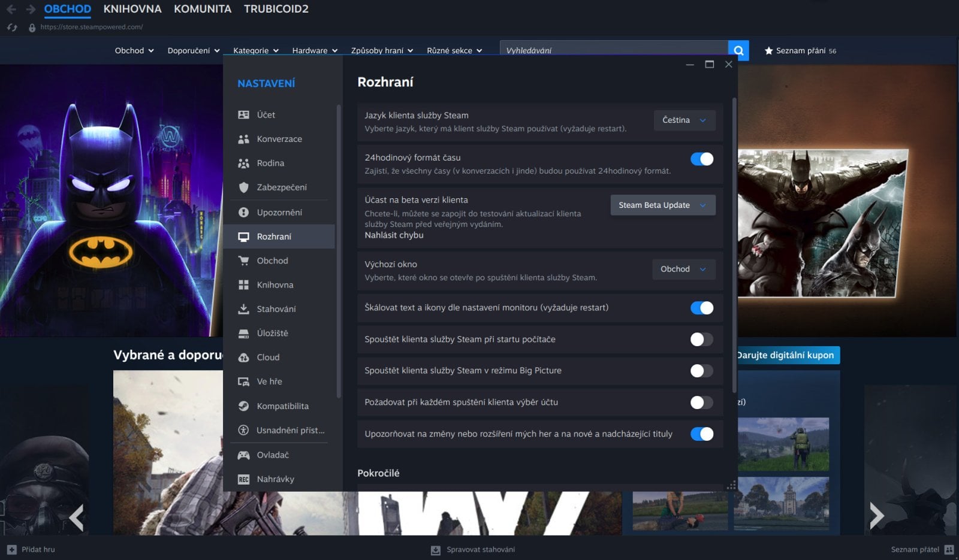Click the Zabezpečení shield icon
Viewport: 959px width, 560px height.
(243, 187)
